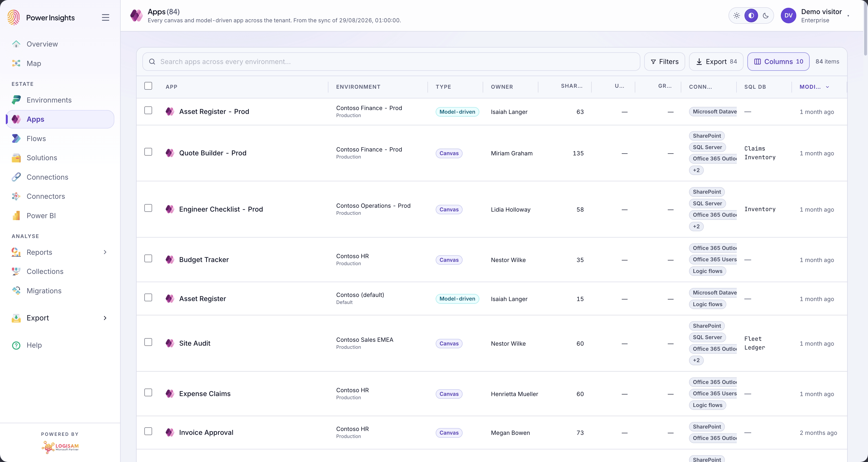Screen dimensions: 868x462
Task: Collapse sidebar with hamburger menu icon
Action: tap(105, 17)
